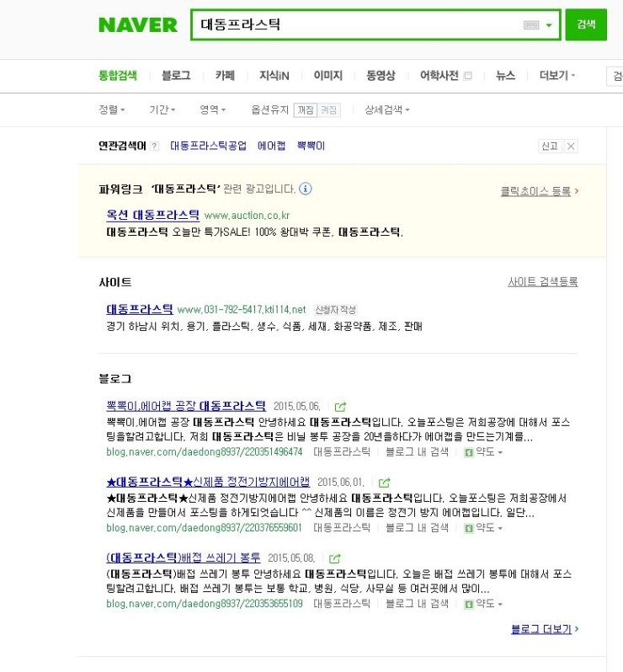The image size is (623, 672).
Task: Click the map icon beside 약도 on the 2015.05.06. post
Action: pos(469,452)
